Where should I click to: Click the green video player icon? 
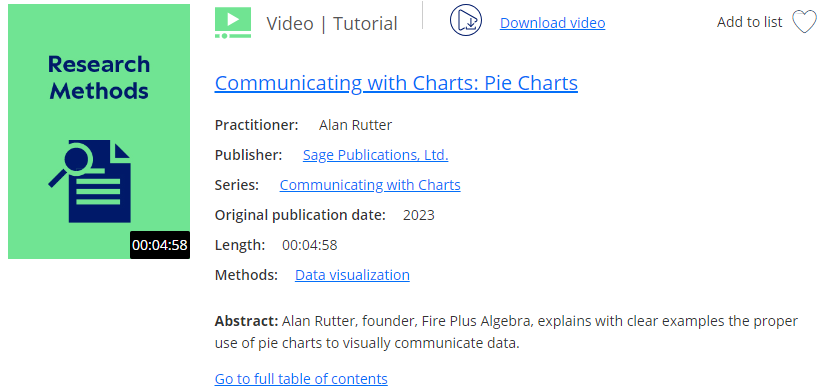[233, 23]
